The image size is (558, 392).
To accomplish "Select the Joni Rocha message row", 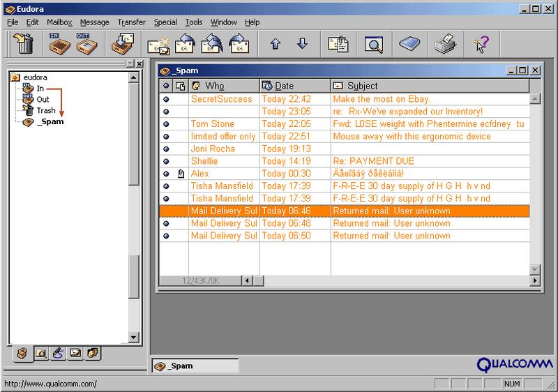I will (x=345, y=149).
